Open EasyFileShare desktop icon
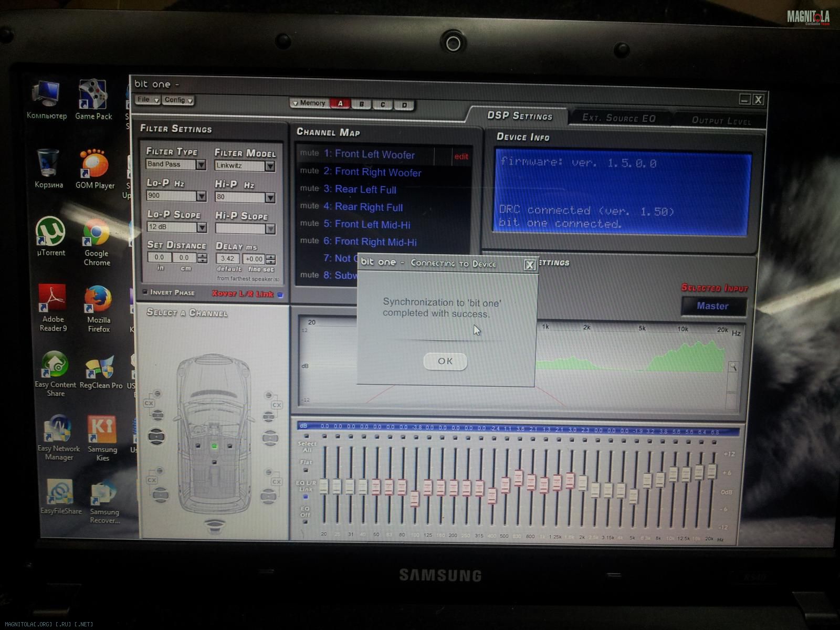 pos(61,497)
